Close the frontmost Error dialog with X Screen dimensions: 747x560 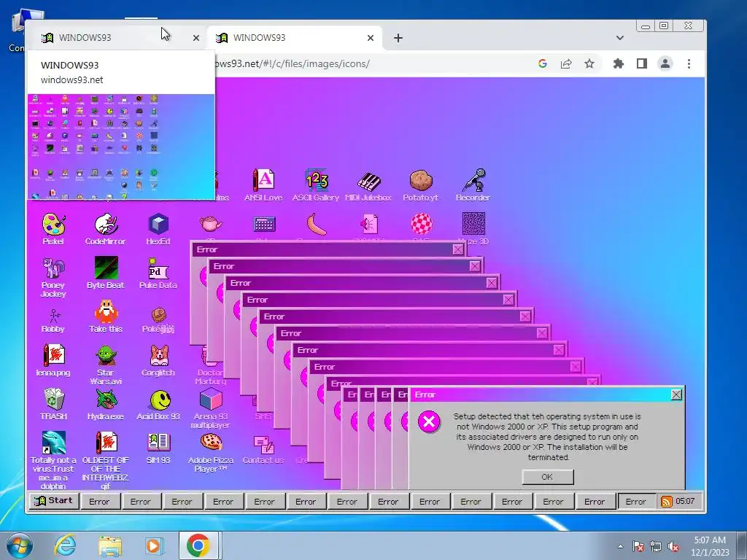tap(676, 394)
